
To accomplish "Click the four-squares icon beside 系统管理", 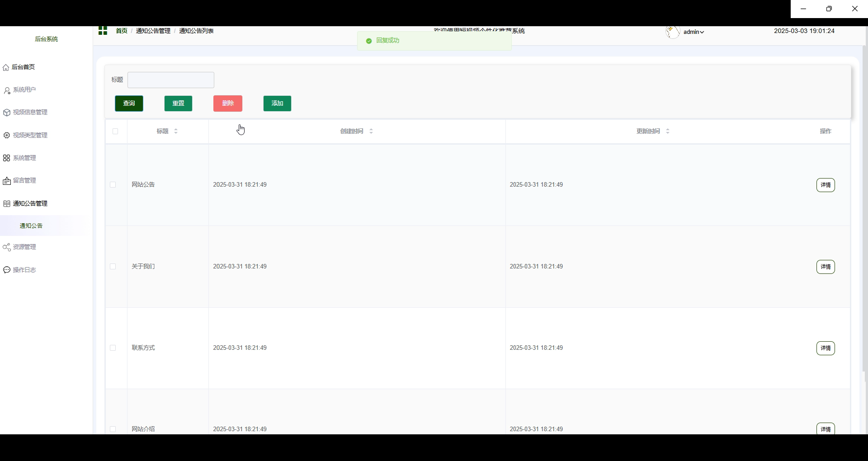I will coord(6,158).
